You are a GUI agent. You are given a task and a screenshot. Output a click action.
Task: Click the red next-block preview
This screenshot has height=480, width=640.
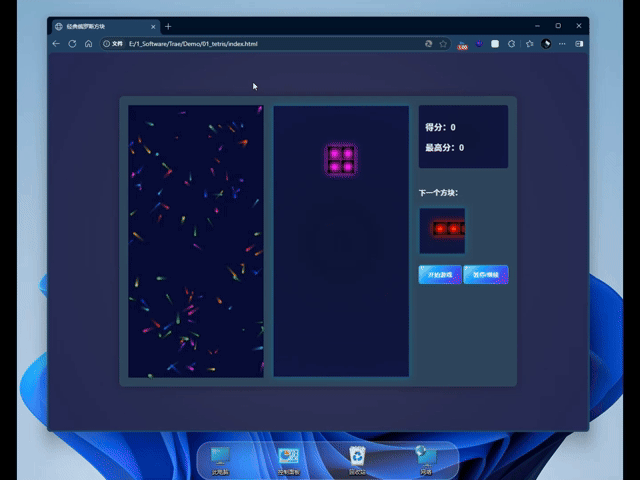pos(442,231)
